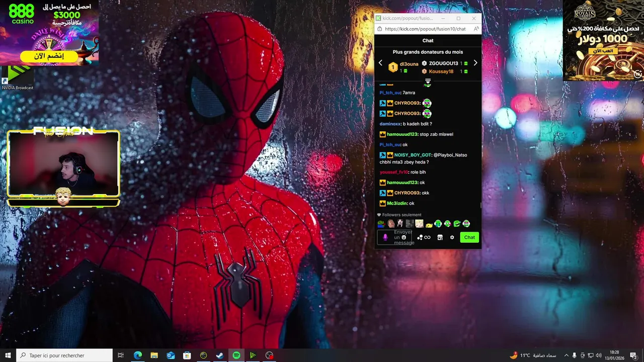Click the system tray microphone icon
This screenshot has height=362, width=644.
click(x=575, y=355)
